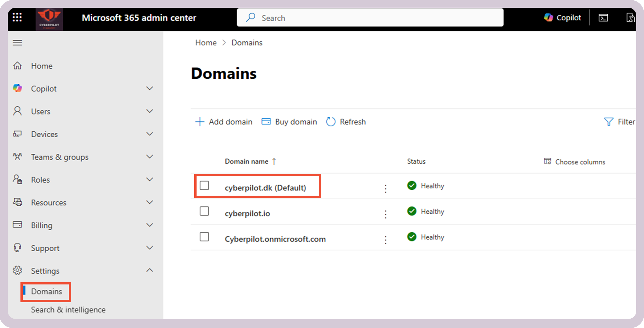Collapse the Settings section
Viewport: 644px width, 328px height.
tap(150, 270)
